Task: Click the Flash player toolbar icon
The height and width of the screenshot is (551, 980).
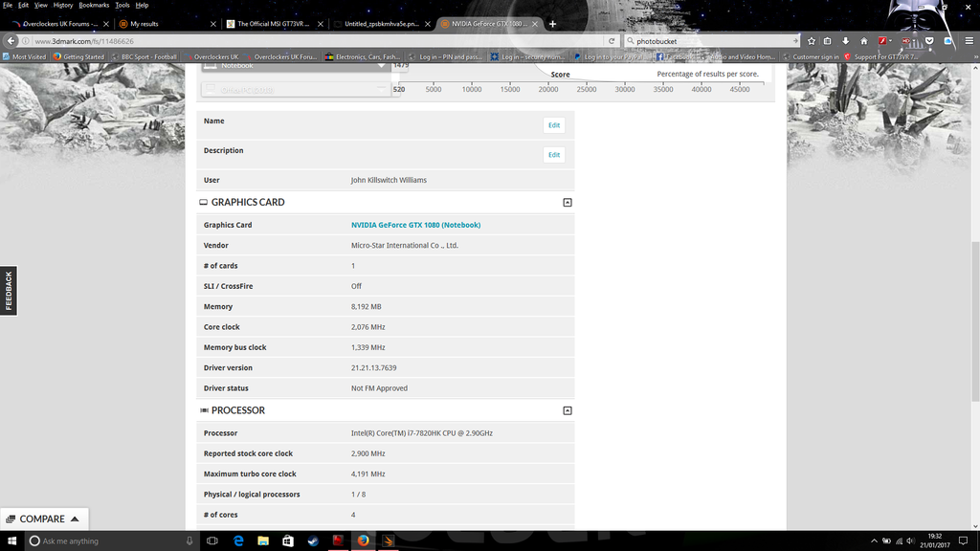Action: 881,40
